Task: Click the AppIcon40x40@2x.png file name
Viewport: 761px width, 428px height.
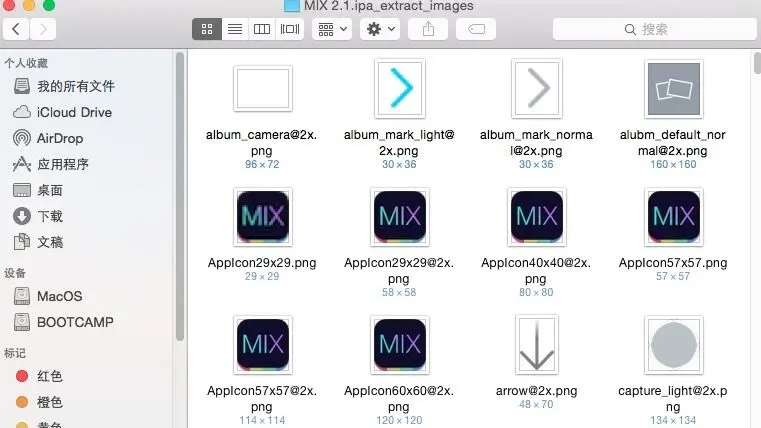Action: 536,270
